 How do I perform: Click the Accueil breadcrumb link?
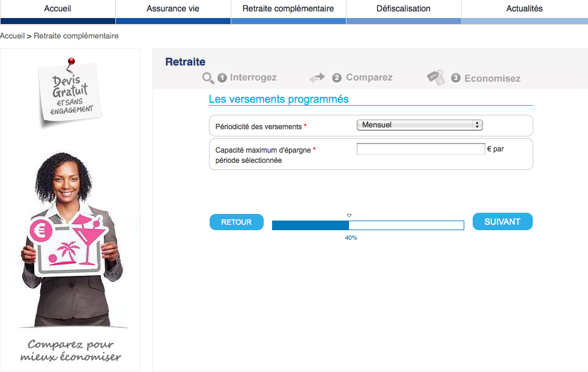[x=13, y=36]
